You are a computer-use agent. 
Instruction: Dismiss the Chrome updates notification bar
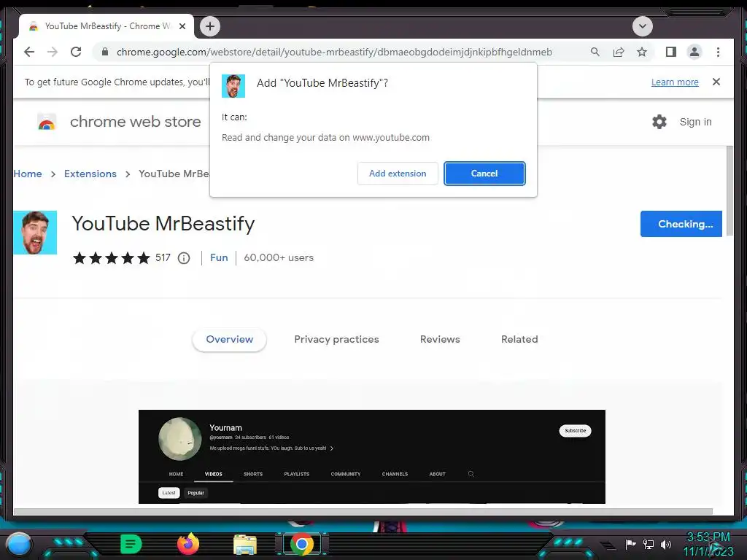click(716, 82)
